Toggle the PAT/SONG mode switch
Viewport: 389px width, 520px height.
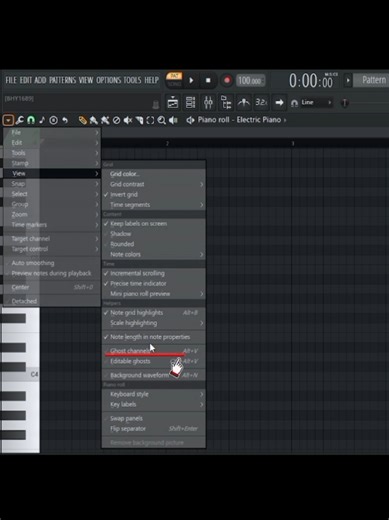pyautogui.click(x=174, y=80)
